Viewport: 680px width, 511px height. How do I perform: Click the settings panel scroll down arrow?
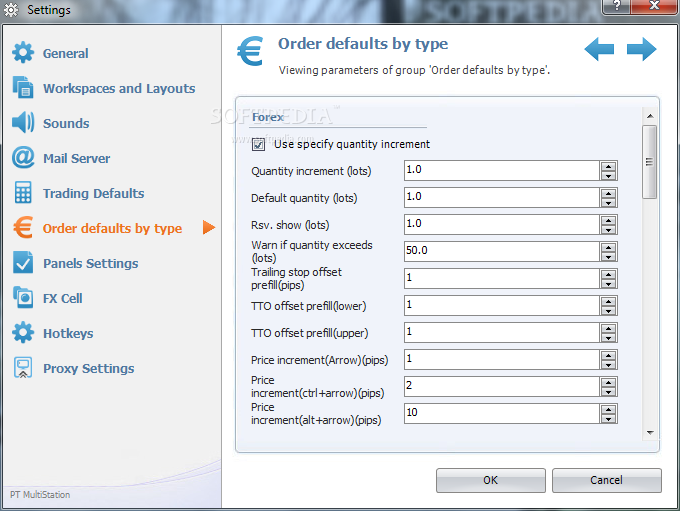click(x=650, y=432)
